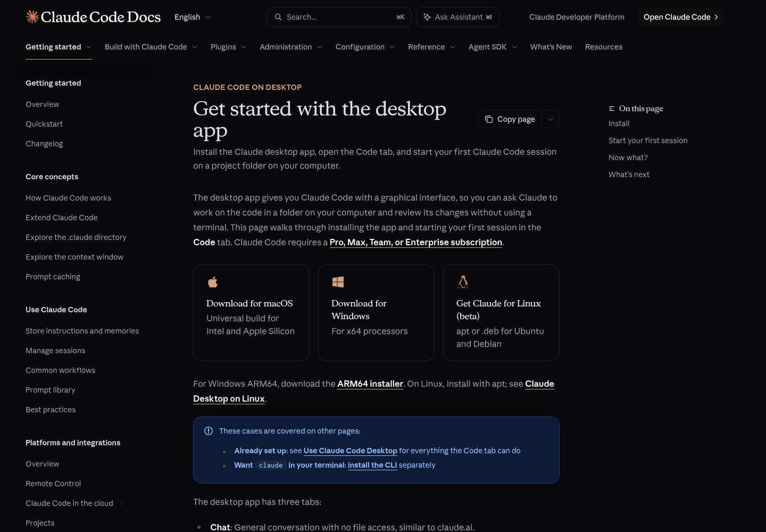The image size is (766, 532).
Task: Open the Claude Developer Platform link
Action: click(x=577, y=17)
